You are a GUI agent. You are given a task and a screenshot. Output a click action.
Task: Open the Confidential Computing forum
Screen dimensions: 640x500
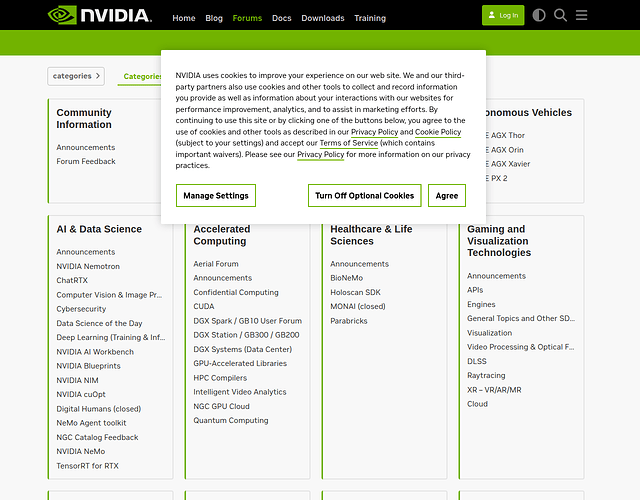(x=236, y=292)
